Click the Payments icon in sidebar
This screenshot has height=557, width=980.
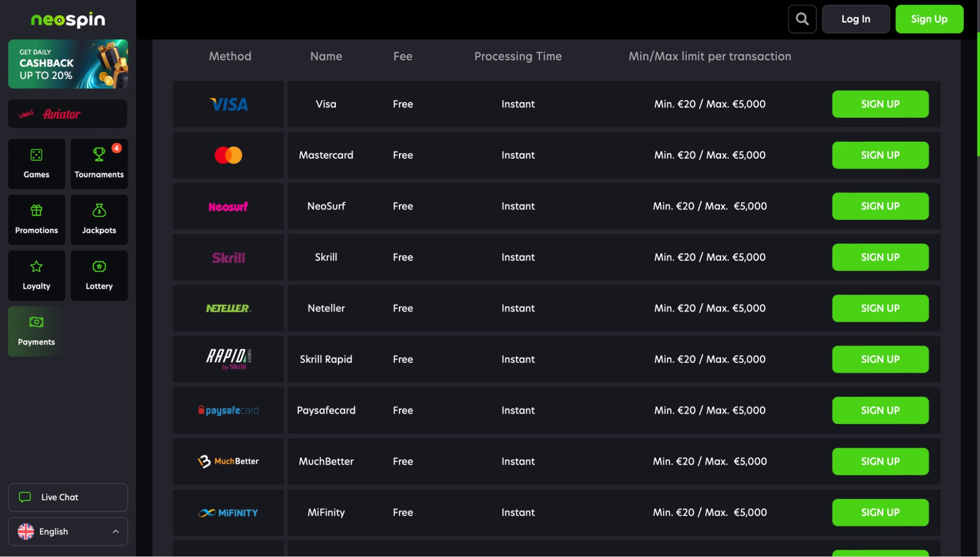(36, 330)
